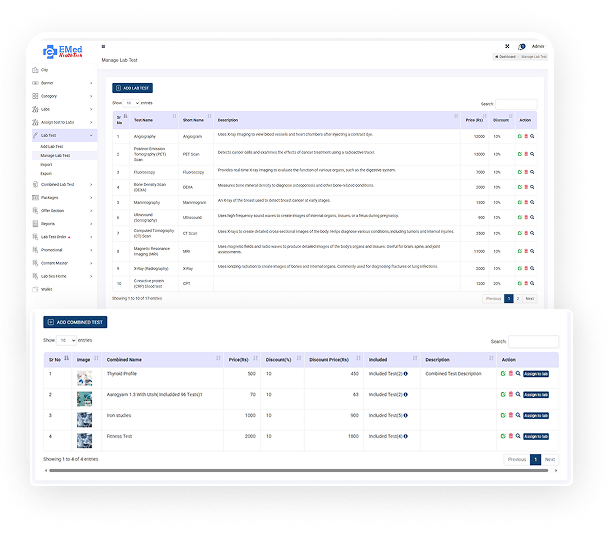The width and height of the screenshot is (616, 534).
Task: Delete the Fluoroscopy test via trash icon
Action: pyautogui.click(x=526, y=172)
